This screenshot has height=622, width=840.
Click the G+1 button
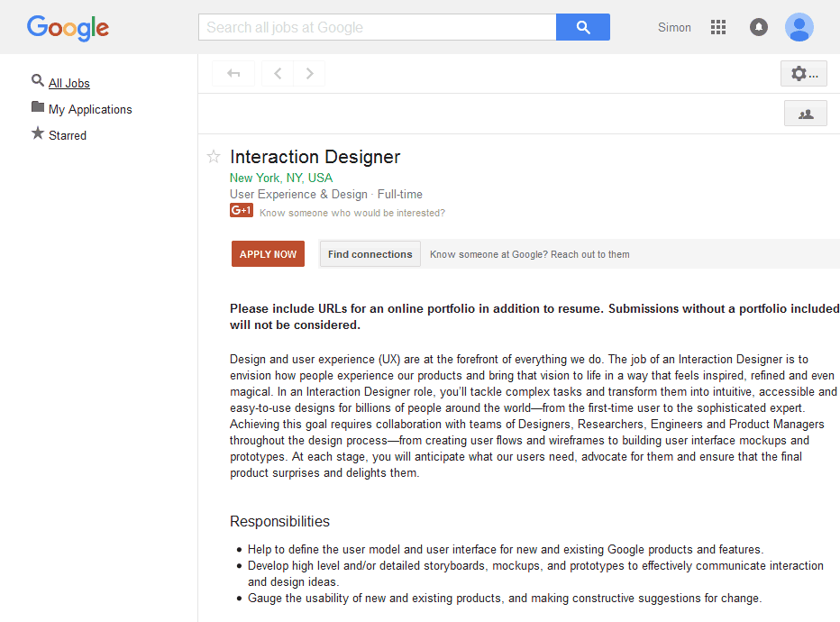pos(242,211)
